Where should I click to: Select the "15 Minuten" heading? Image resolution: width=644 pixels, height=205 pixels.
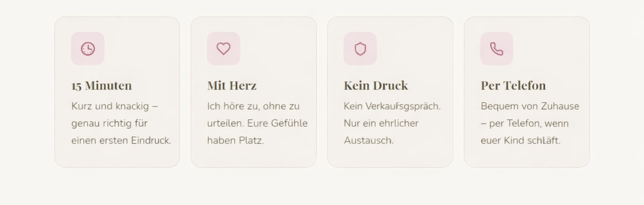[101, 85]
